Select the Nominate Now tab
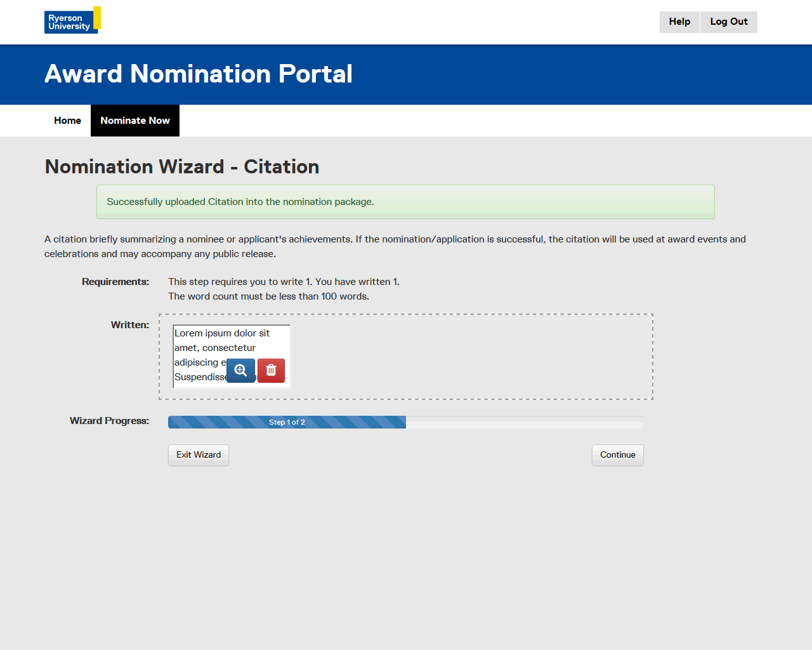Screen dimensions: 812x650 135,121
